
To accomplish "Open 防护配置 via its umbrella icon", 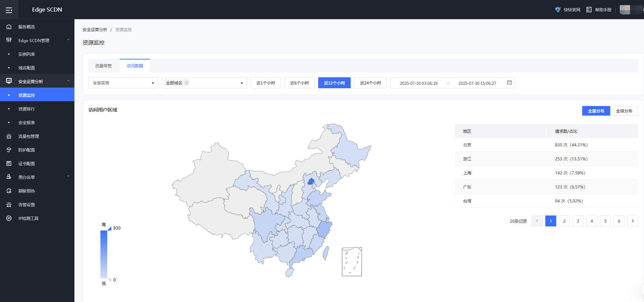I will 9,150.
